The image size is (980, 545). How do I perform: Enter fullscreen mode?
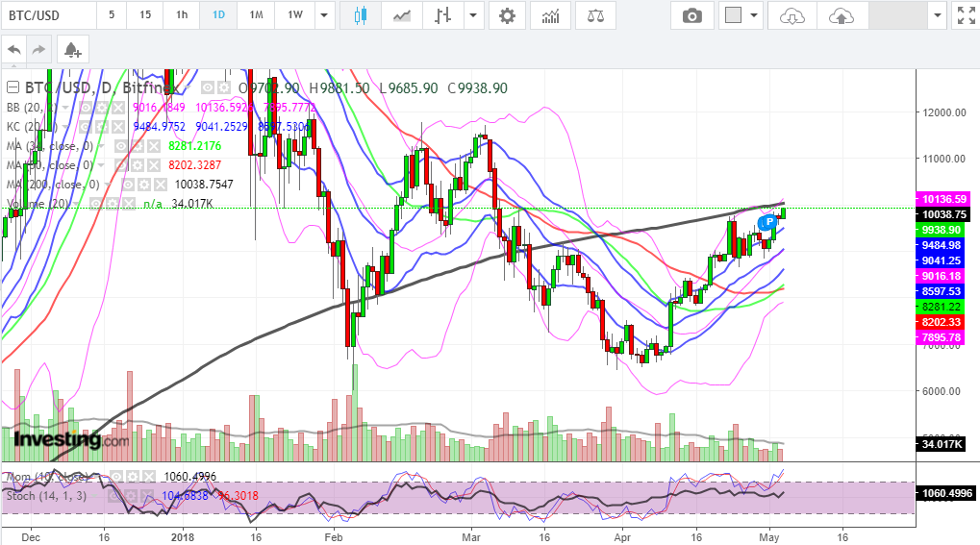964,15
